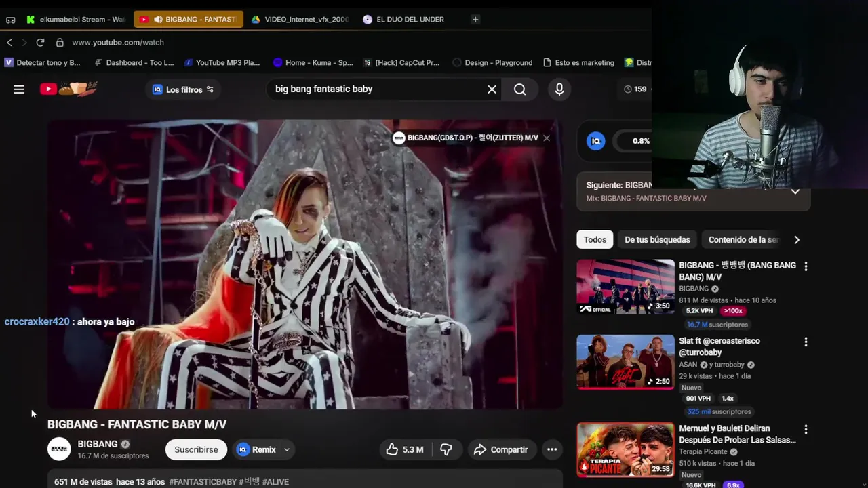868x488 pixels.
Task: Click the Dashboard - Too L... bookmark
Action: pos(134,62)
